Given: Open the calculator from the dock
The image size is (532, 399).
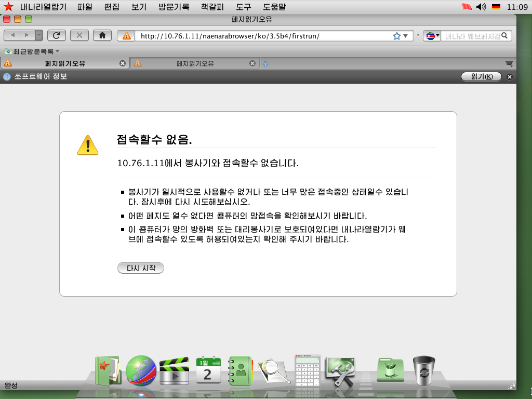Looking at the screenshot, I should click(307, 369).
